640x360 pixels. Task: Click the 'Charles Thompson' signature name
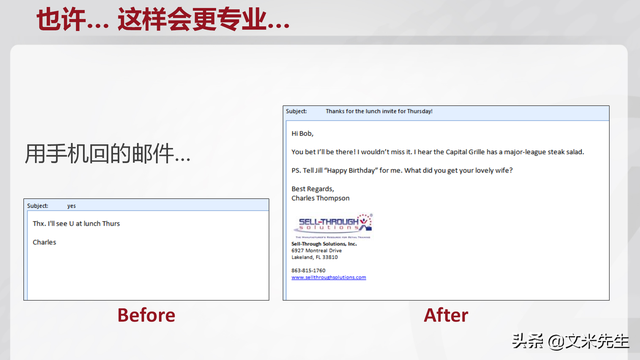(320, 198)
